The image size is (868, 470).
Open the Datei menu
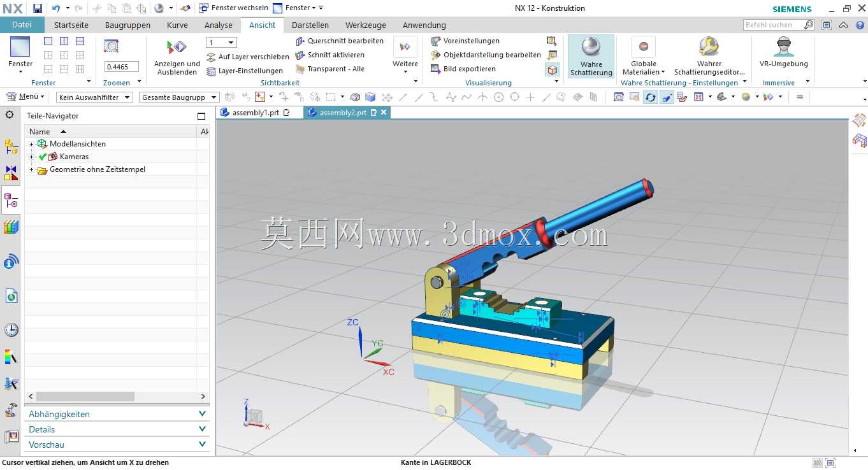(22, 25)
